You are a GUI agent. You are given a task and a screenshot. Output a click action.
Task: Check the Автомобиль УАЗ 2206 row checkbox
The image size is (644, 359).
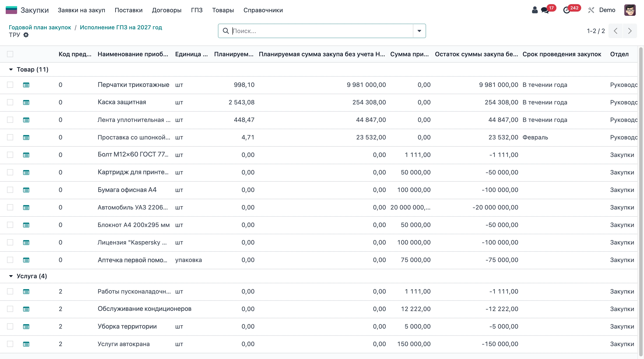pyautogui.click(x=10, y=207)
